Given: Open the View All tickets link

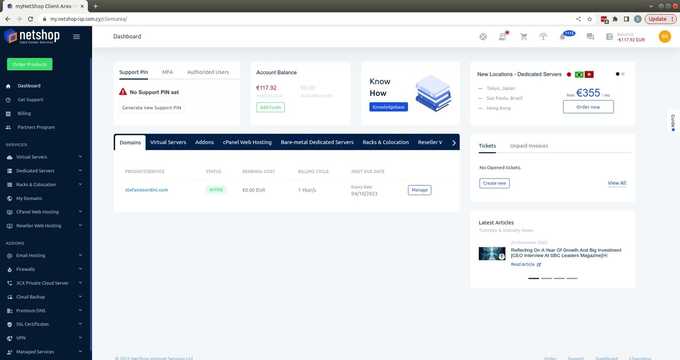Looking at the screenshot, I should [x=617, y=183].
